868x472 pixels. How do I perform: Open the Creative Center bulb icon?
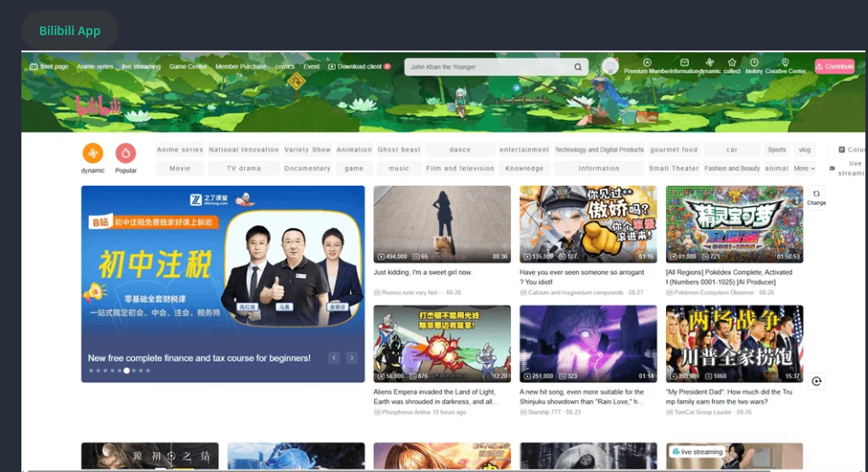click(x=785, y=63)
